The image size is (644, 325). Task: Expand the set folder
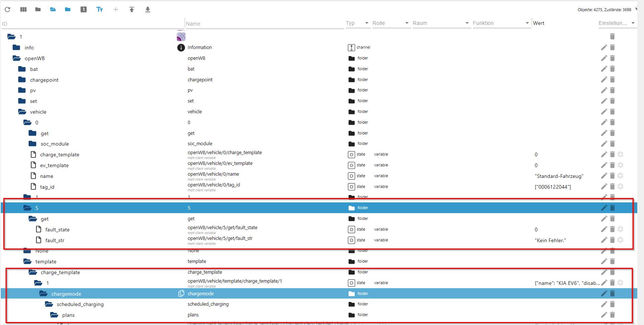point(22,101)
